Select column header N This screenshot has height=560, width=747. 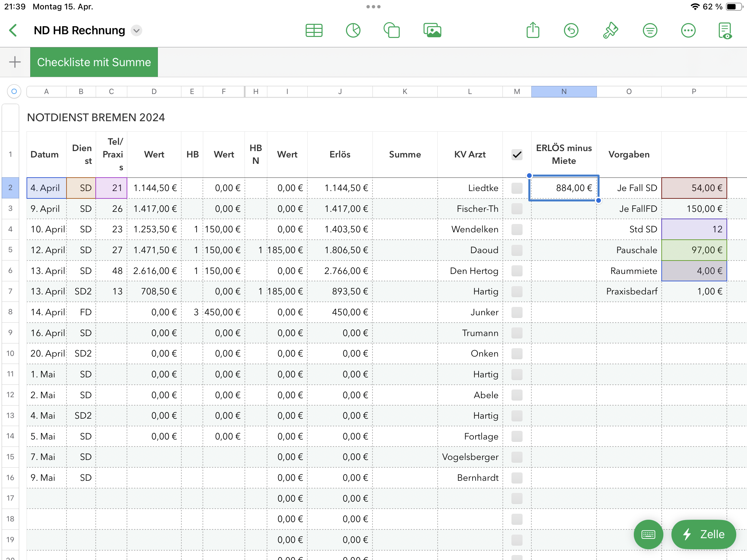coord(564,91)
